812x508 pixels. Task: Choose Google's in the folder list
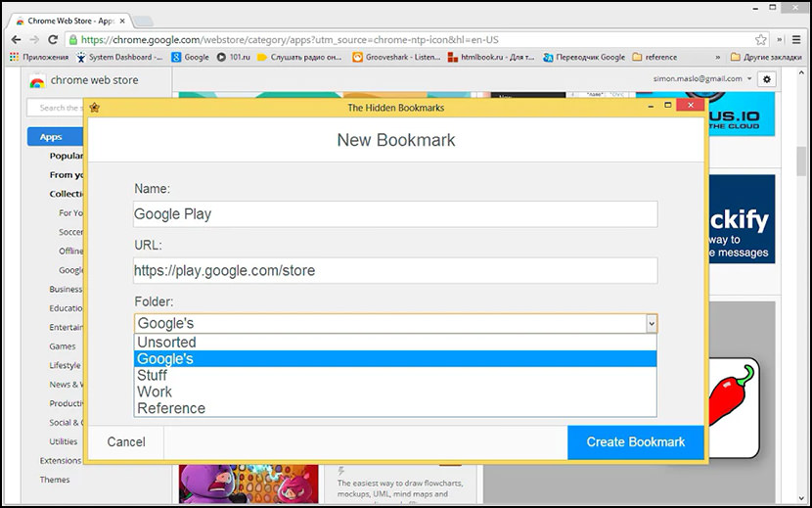click(x=395, y=358)
